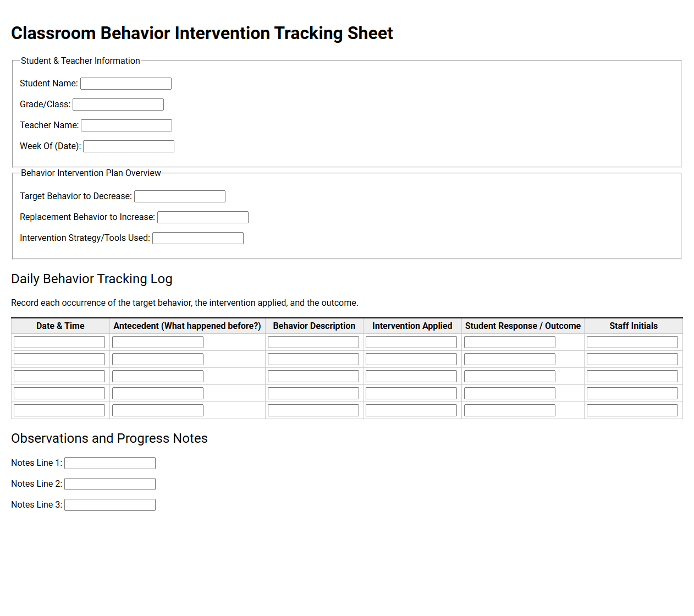Click the 'Teacher Name:' label
The image size is (694, 616).
[x=49, y=125]
